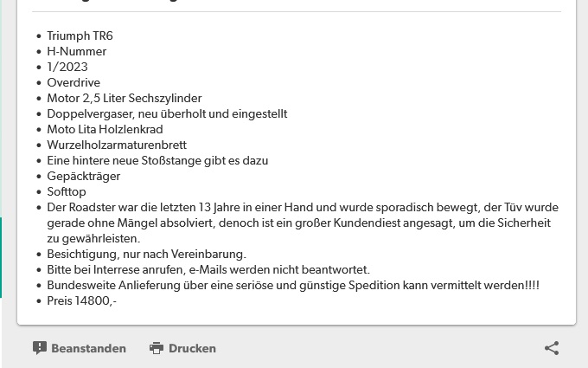Click the Stoßstange bullet line
The width and height of the screenshot is (588, 368).
[x=157, y=161]
